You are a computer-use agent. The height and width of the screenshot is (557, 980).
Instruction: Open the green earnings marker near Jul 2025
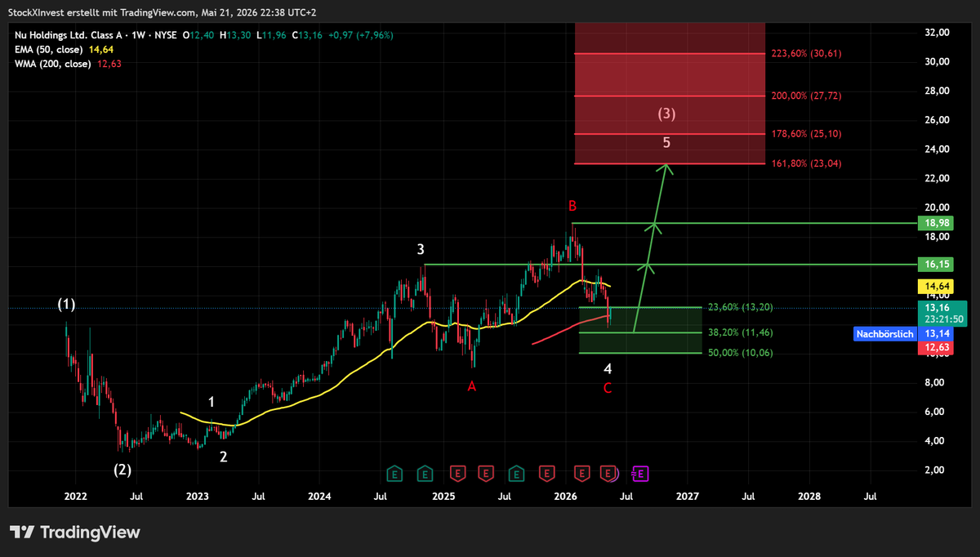pos(516,473)
